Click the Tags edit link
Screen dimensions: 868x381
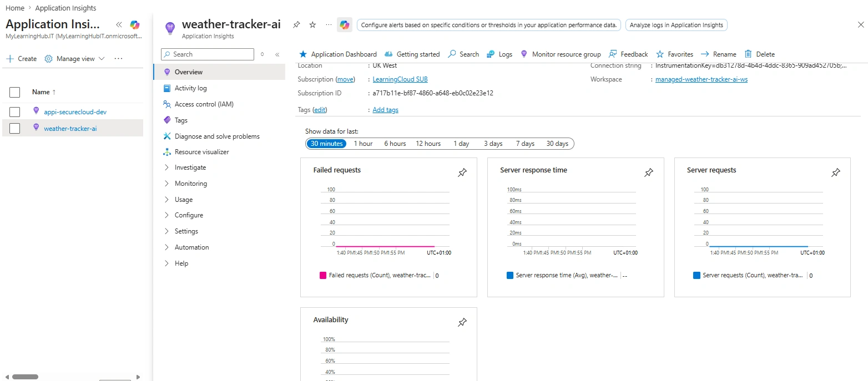tap(320, 110)
